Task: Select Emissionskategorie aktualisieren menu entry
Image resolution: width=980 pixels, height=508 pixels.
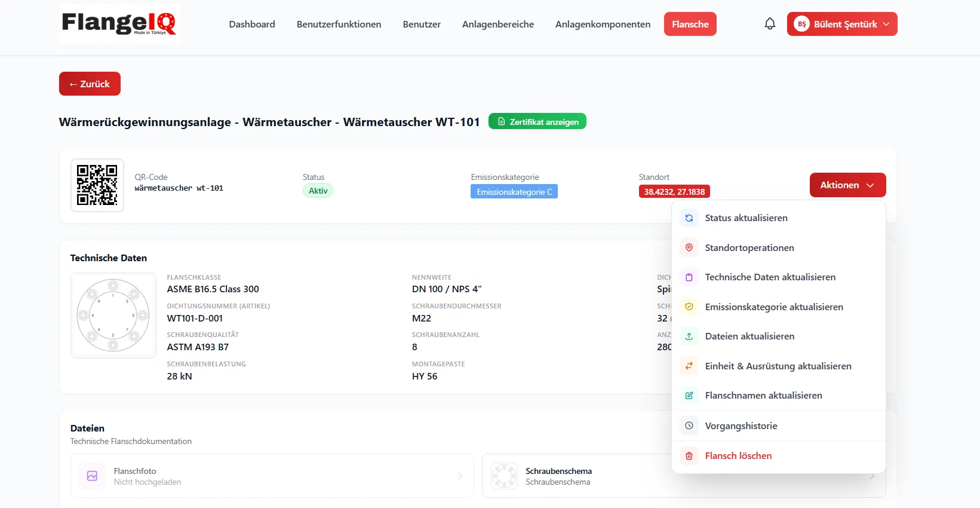Action: 779,307
